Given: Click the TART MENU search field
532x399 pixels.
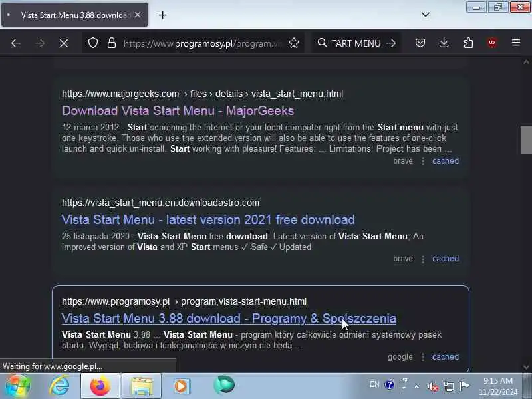Looking at the screenshot, I should tap(356, 43).
